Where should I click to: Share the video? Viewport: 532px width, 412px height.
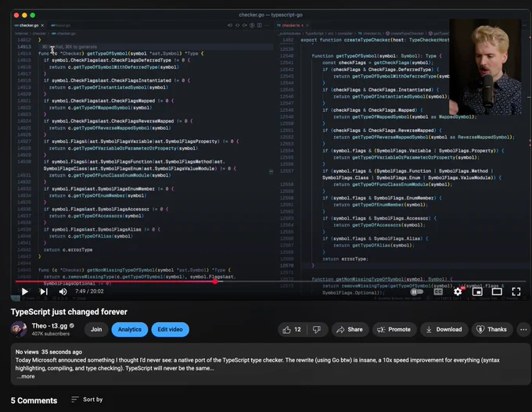[350, 330]
